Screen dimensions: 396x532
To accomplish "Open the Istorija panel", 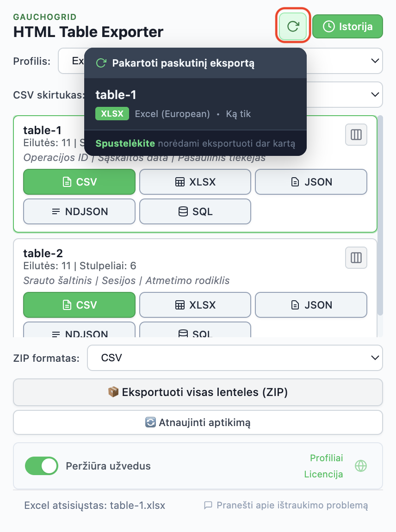I will coord(347,26).
